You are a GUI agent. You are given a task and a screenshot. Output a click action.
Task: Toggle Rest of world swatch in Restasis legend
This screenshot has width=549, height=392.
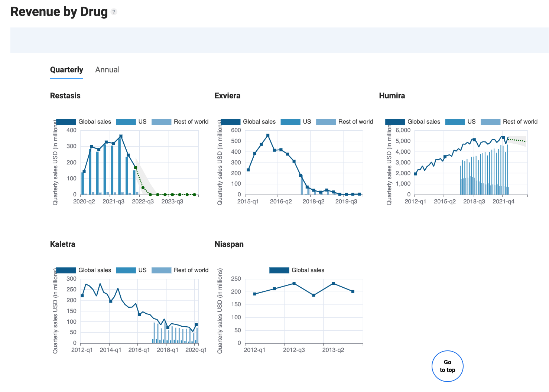pos(162,122)
